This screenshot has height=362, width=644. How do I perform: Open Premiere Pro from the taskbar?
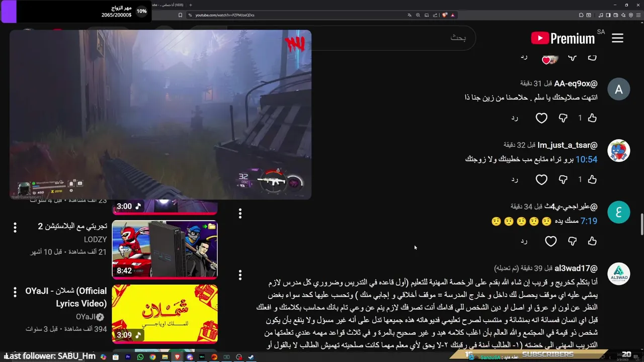128,357
